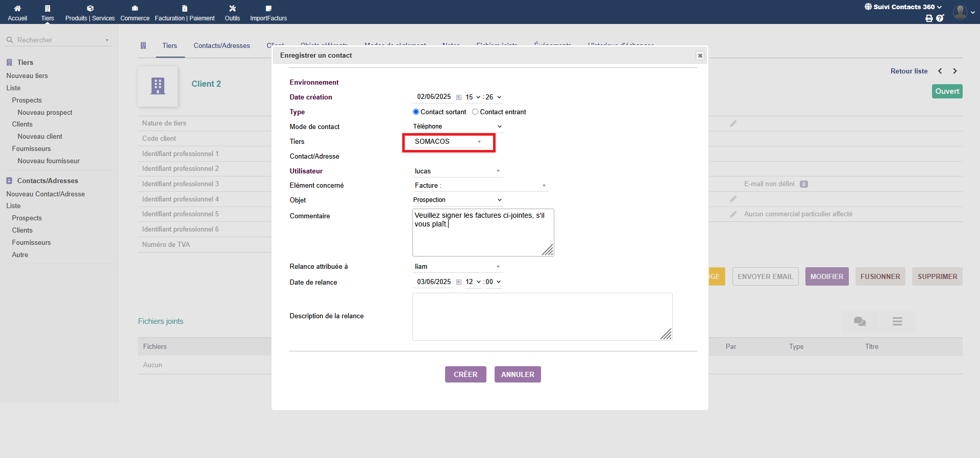980x458 pixels.
Task: Select Contact entrant radio button
Action: tap(475, 112)
